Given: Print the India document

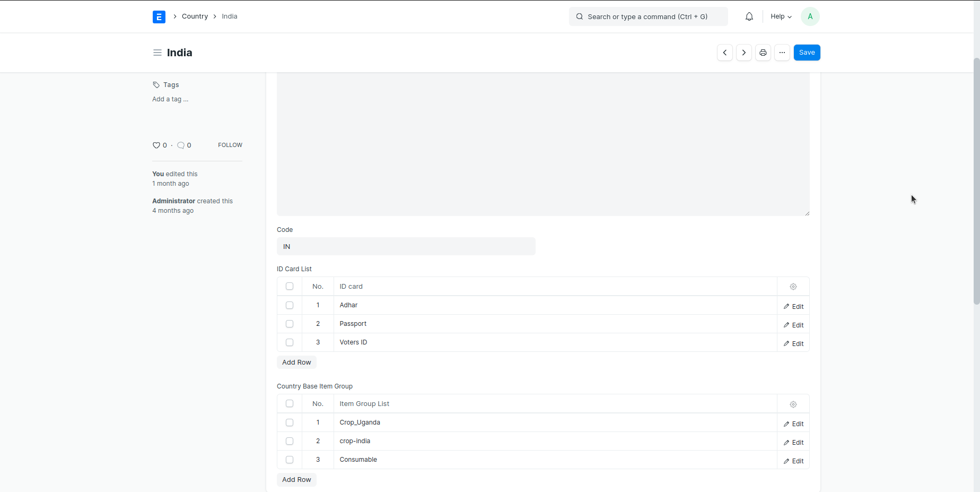Looking at the screenshot, I should coord(763,53).
